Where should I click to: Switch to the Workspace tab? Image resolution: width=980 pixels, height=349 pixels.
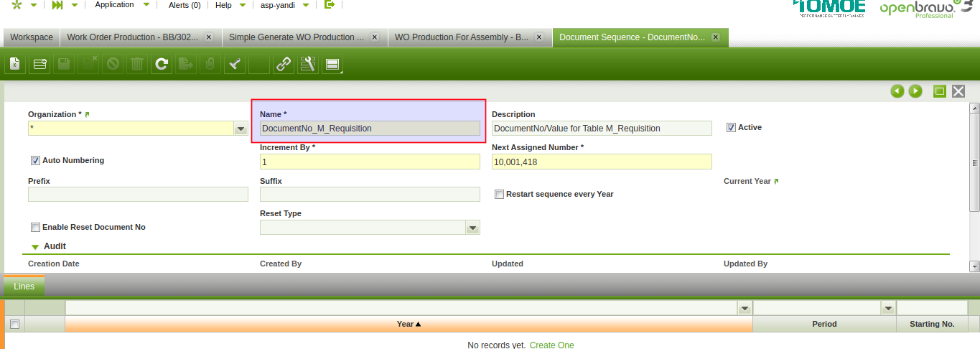tap(32, 37)
